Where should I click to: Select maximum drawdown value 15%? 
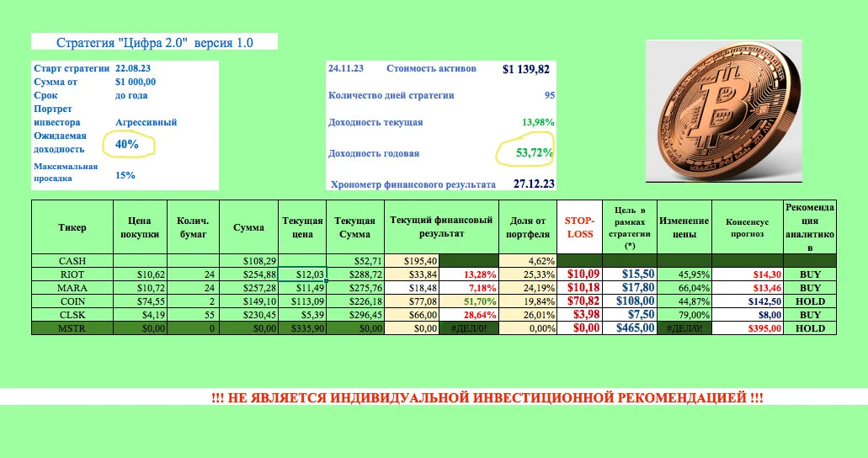tap(125, 175)
